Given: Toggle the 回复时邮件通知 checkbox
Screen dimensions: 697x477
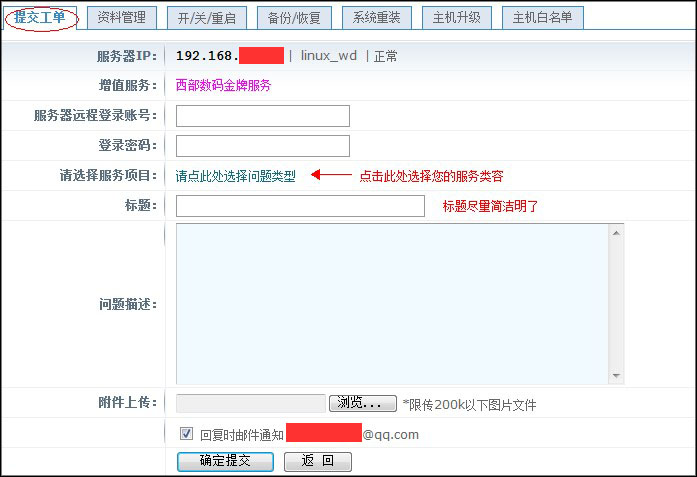Looking at the screenshot, I should tap(186, 434).
